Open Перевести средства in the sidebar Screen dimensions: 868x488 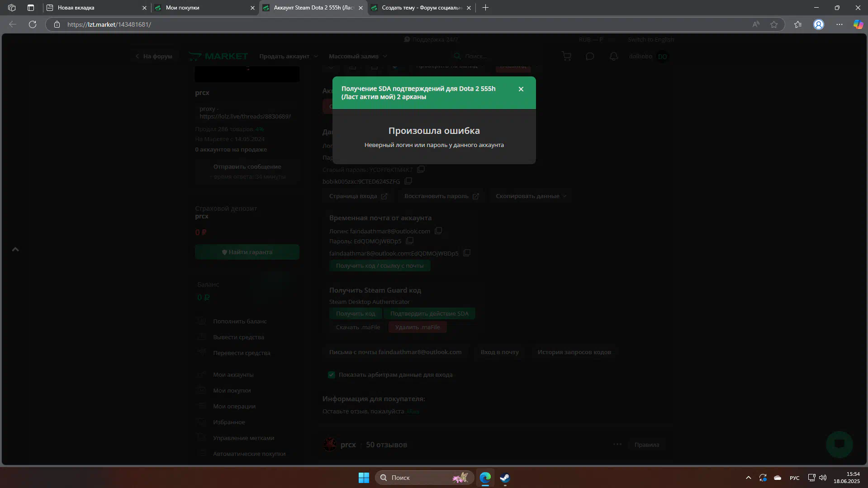tap(242, 353)
